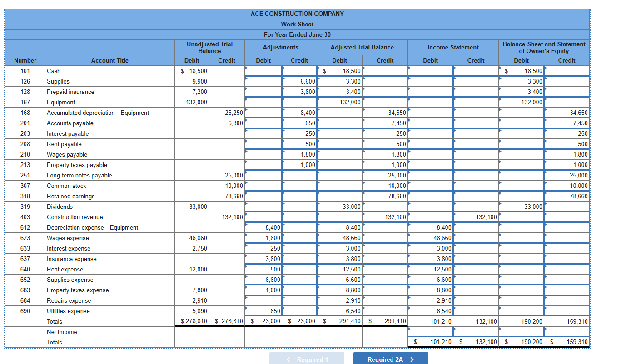
Task: Edit Supplies expense adjustments debit 6,600
Action: (x=263, y=280)
